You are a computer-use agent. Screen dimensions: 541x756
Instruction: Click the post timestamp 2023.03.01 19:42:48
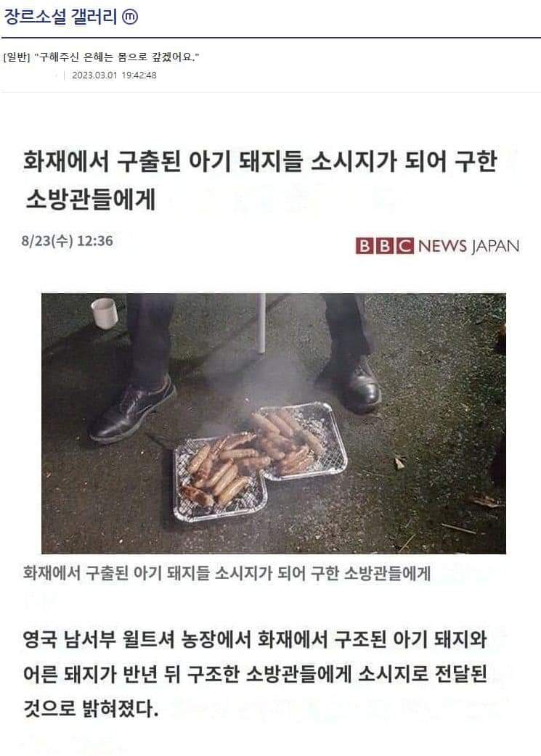pos(114,75)
